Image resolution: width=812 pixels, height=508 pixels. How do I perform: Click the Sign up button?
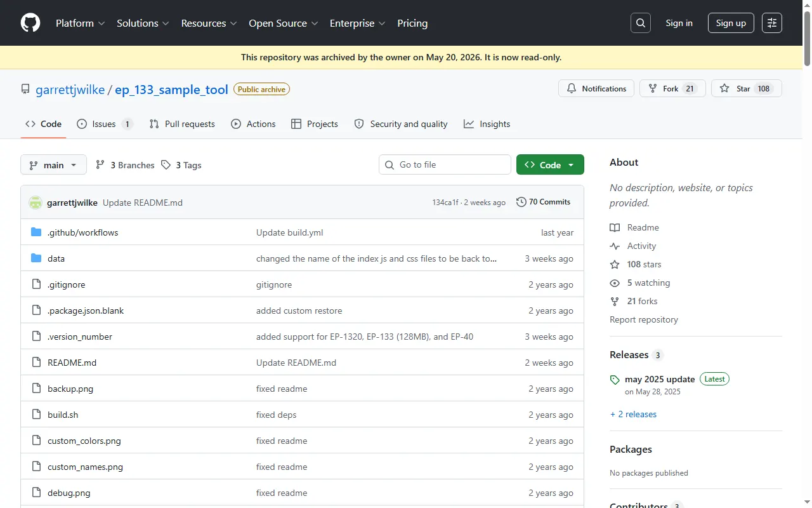click(x=731, y=23)
